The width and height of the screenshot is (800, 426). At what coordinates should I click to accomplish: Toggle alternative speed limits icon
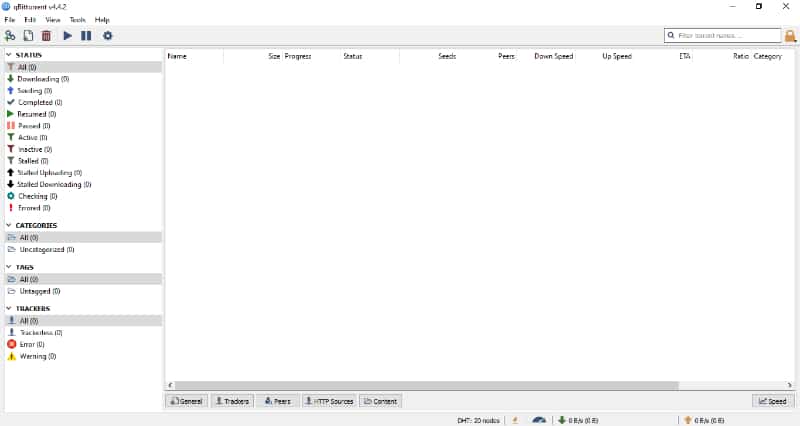[x=539, y=420]
